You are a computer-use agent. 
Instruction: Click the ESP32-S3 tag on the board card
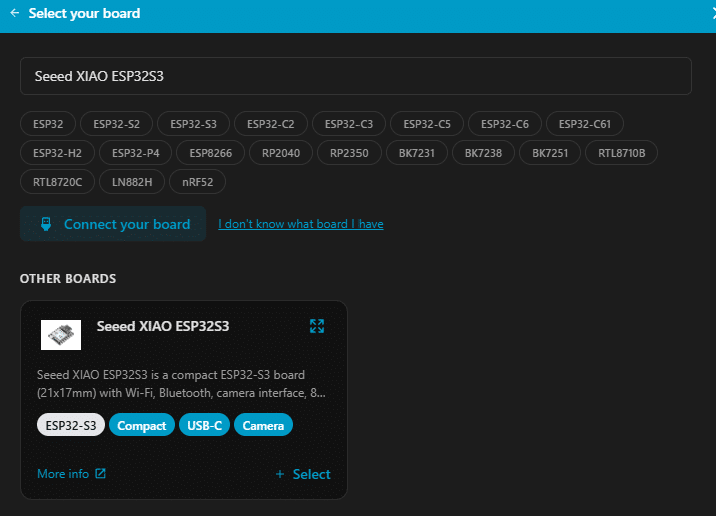71,425
